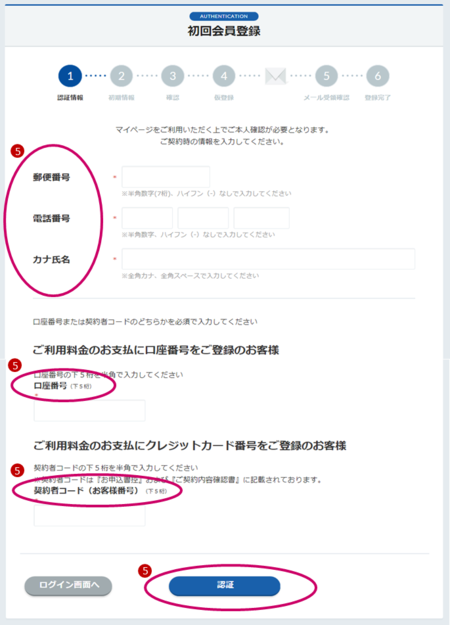The image size is (450, 625).
Task: Click the 口座番号 last five digits field
Action: click(90, 411)
